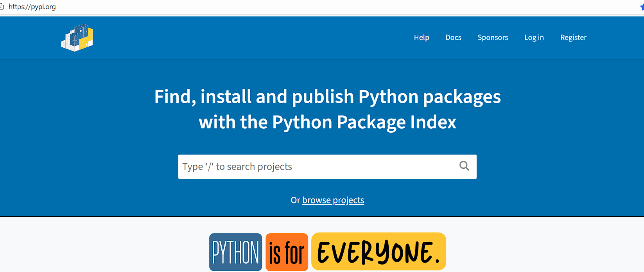Viewport: 644px width, 272px height.
Task: Open the Help page
Action: (x=422, y=38)
